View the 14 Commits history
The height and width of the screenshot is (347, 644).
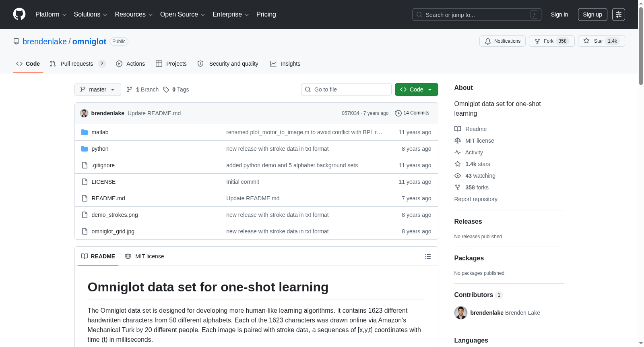(412, 113)
